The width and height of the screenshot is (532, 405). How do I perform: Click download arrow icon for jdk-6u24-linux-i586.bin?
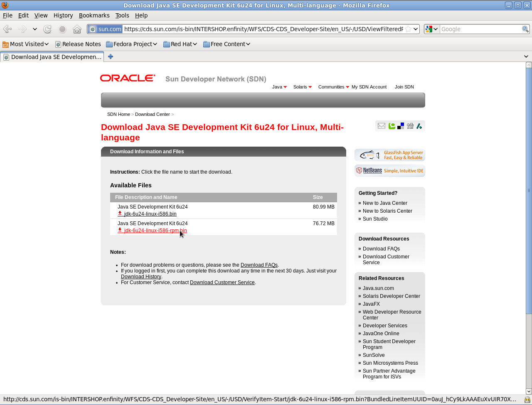(x=120, y=213)
